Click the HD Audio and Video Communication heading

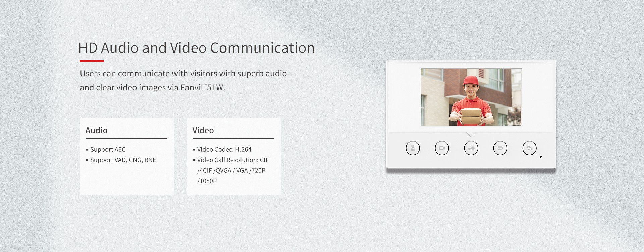(x=197, y=48)
